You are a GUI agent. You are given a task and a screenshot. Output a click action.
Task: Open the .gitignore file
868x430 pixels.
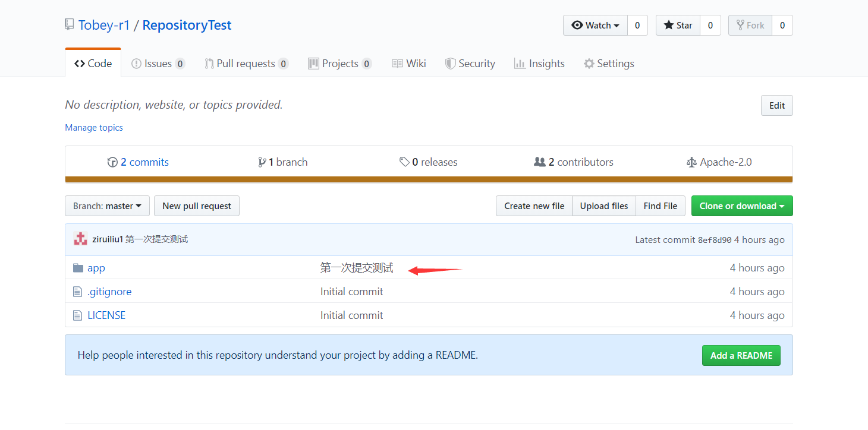click(109, 292)
